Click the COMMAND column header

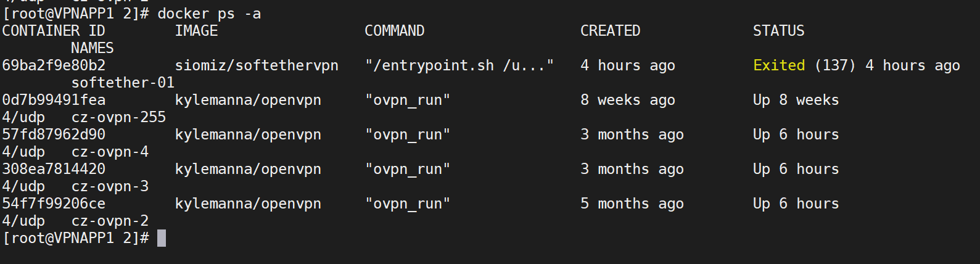(x=395, y=31)
